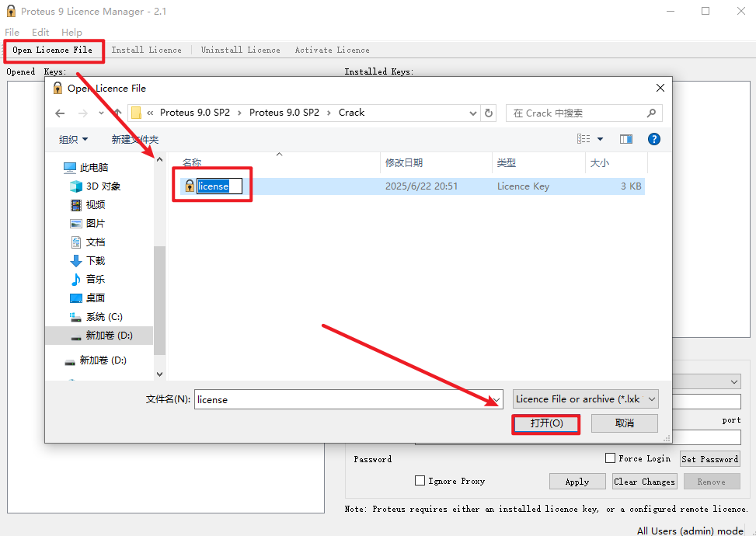Click the Open Licence File toolbar button
756x536 pixels.
click(53, 50)
